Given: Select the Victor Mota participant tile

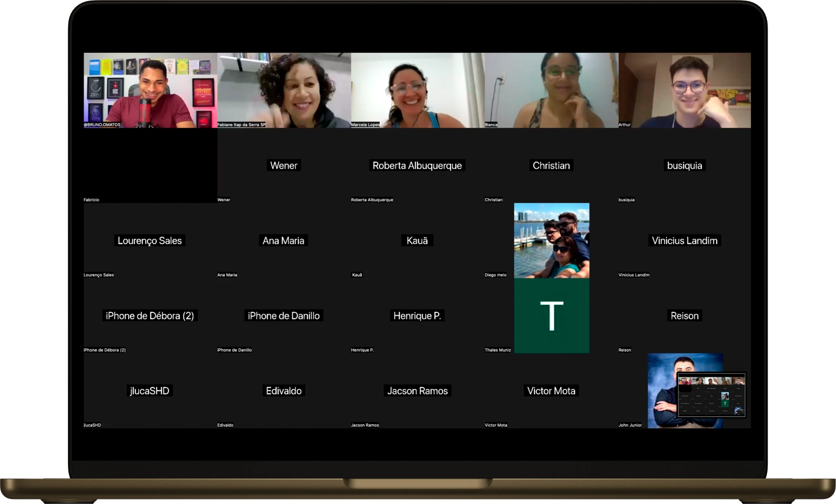Looking at the screenshot, I should pyautogui.click(x=551, y=391).
